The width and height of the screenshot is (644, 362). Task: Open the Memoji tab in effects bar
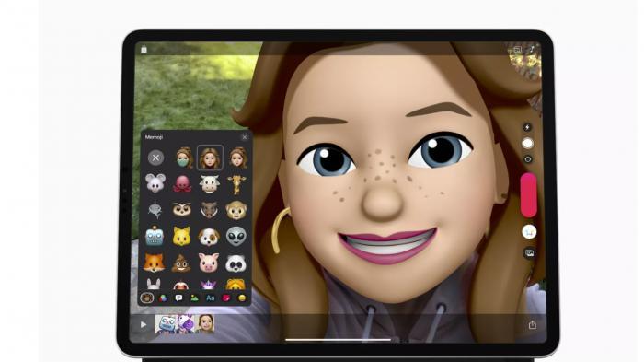click(146, 298)
